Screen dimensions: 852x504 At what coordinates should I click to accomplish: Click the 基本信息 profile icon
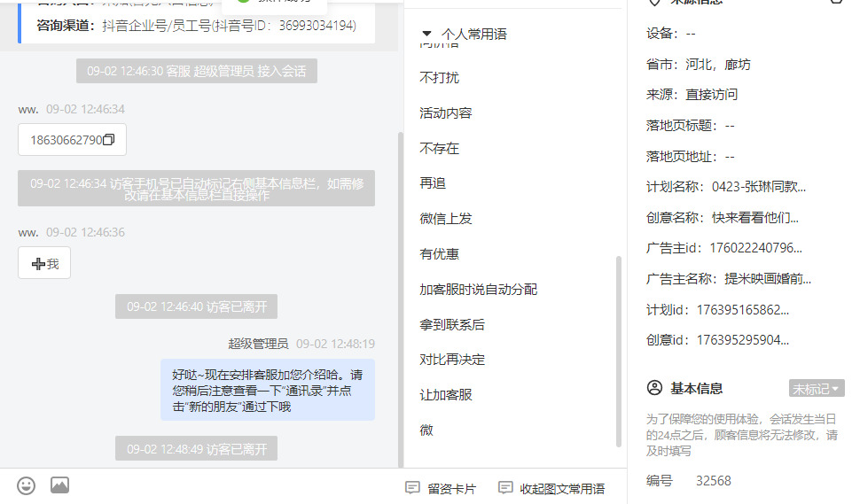click(655, 388)
